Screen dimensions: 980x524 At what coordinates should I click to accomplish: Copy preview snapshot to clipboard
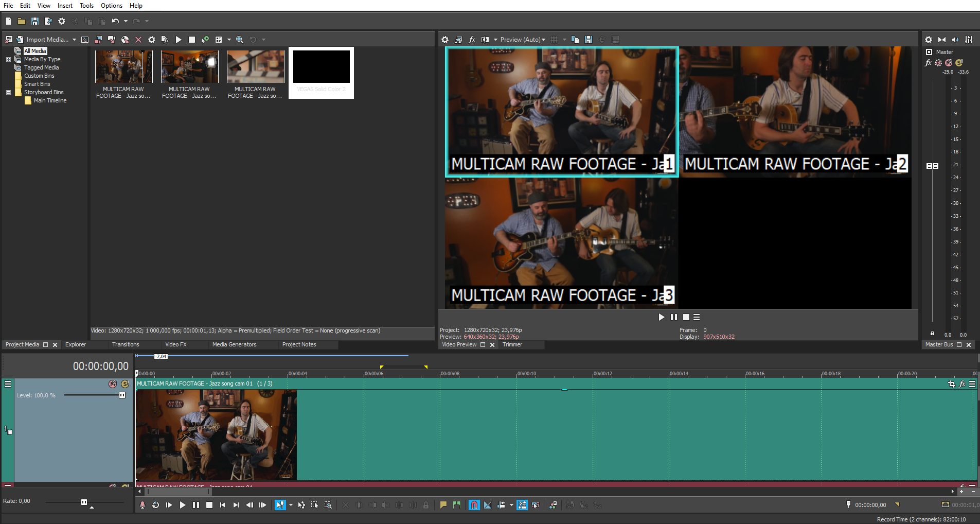coord(575,40)
